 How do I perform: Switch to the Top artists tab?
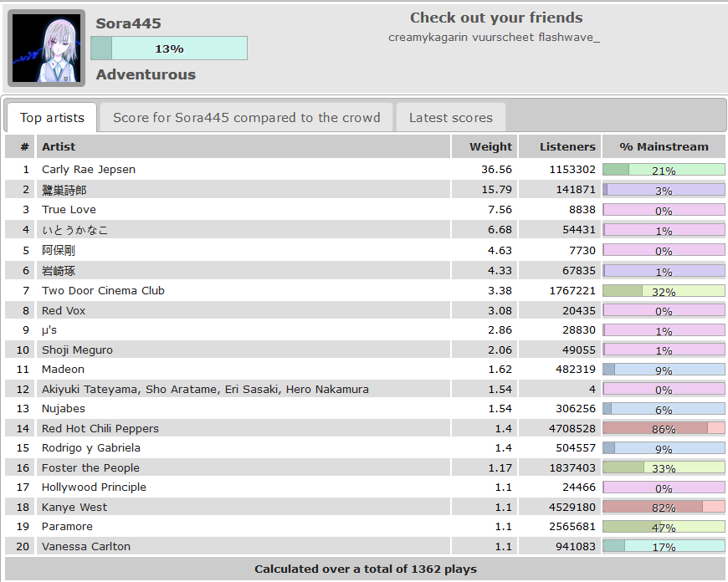click(52, 117)
